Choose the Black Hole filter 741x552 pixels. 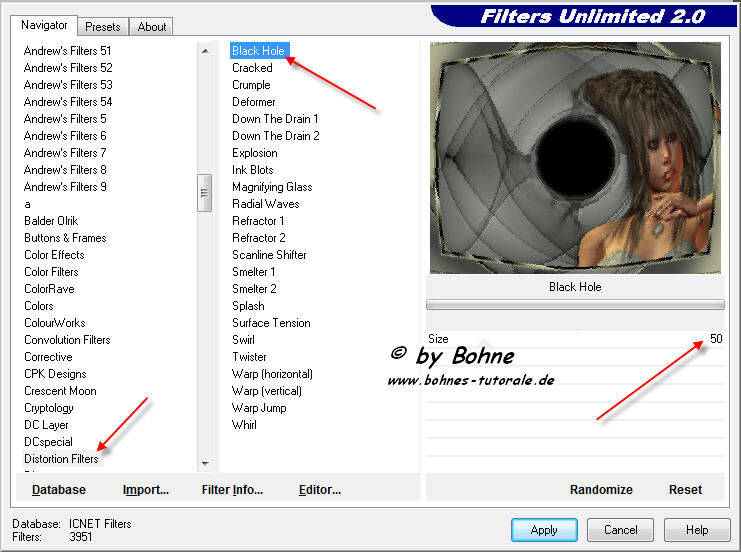click(x=259, y=51)
